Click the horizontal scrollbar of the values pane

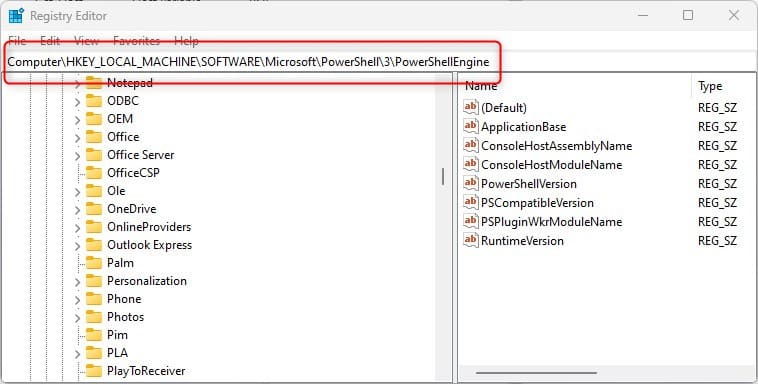point(536,373)
